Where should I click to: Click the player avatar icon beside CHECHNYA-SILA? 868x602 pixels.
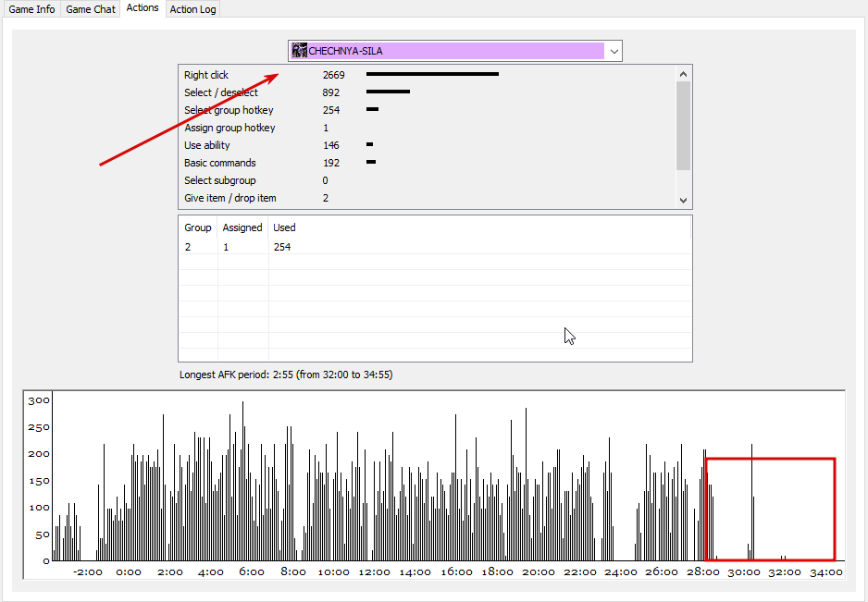point(300,50)
